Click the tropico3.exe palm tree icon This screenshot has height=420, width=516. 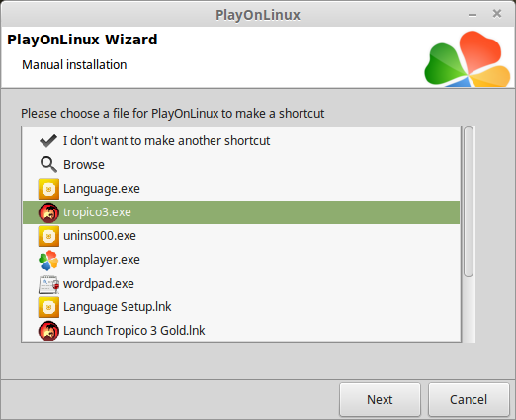[48, 212]
